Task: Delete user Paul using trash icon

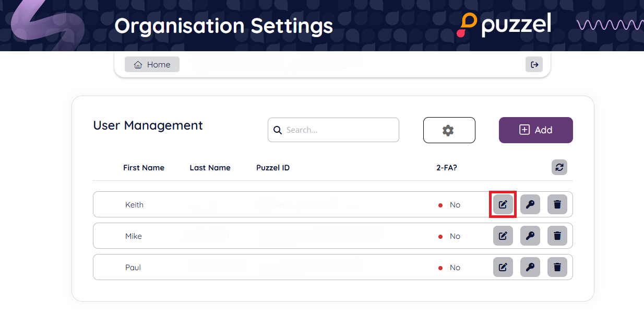Action: point(557,268)
